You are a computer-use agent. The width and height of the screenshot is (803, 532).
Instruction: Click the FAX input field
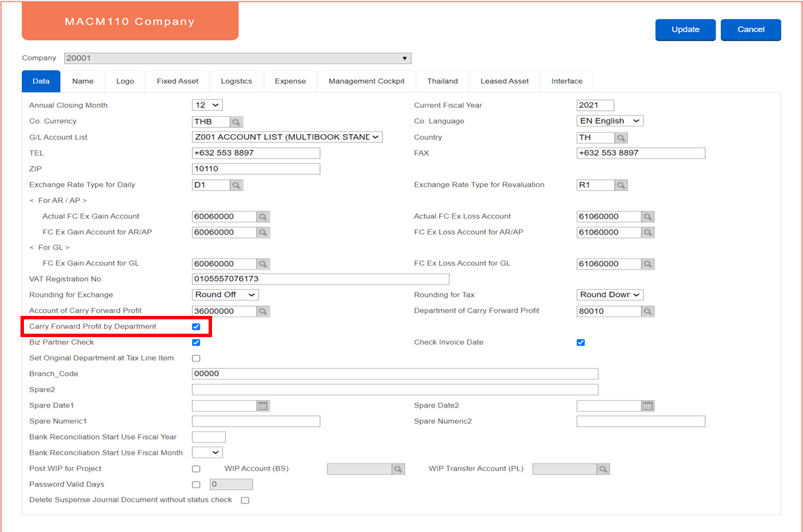click(x=641, y=153)
